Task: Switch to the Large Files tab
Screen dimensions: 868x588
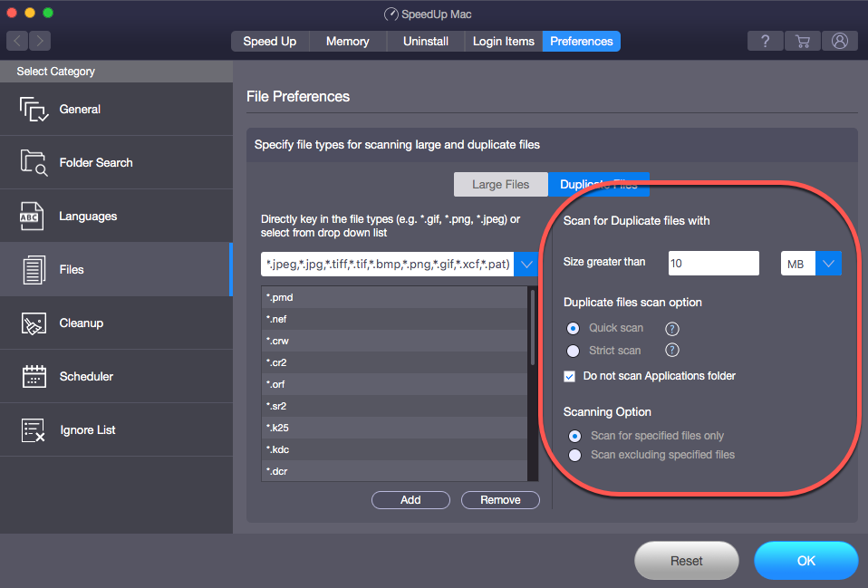Action: click(x=501, y=185)
